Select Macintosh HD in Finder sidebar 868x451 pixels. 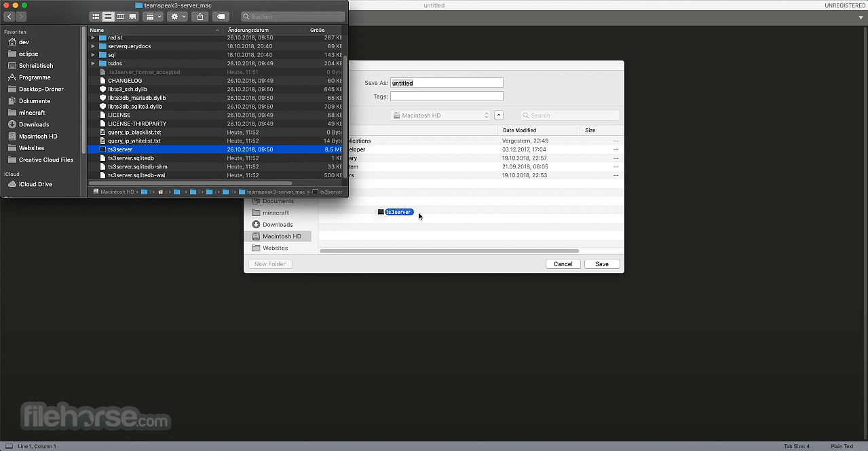[x=38, y=137]
